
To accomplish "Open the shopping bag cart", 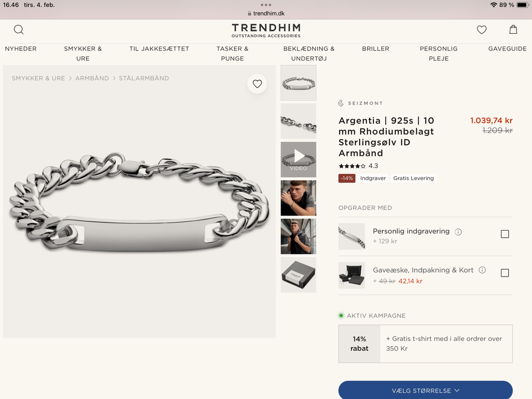I will pyautogui.click(x=513, y=30).
